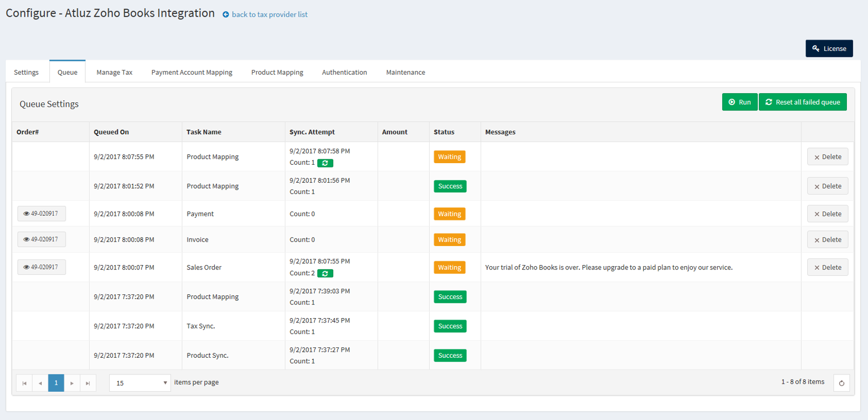Click the Sales Order task name
This screenshot has height=420, width=868.
[x=204, y=267]
